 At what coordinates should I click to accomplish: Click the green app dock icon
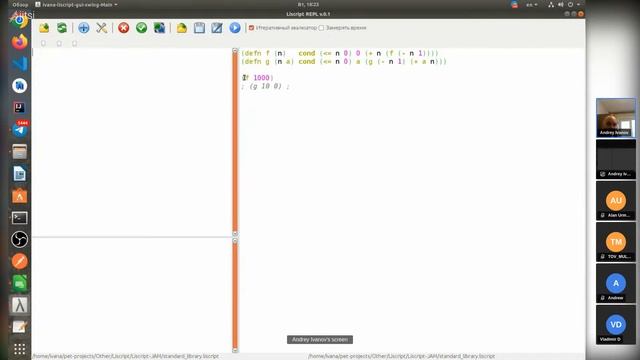(x=19, y=283)
